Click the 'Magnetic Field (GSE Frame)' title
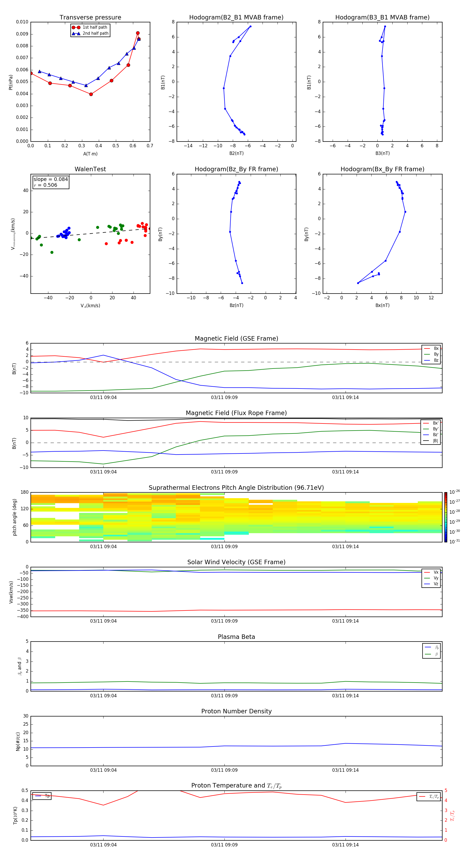Viewport: 473px width, 868px height. tap(236, 339)
